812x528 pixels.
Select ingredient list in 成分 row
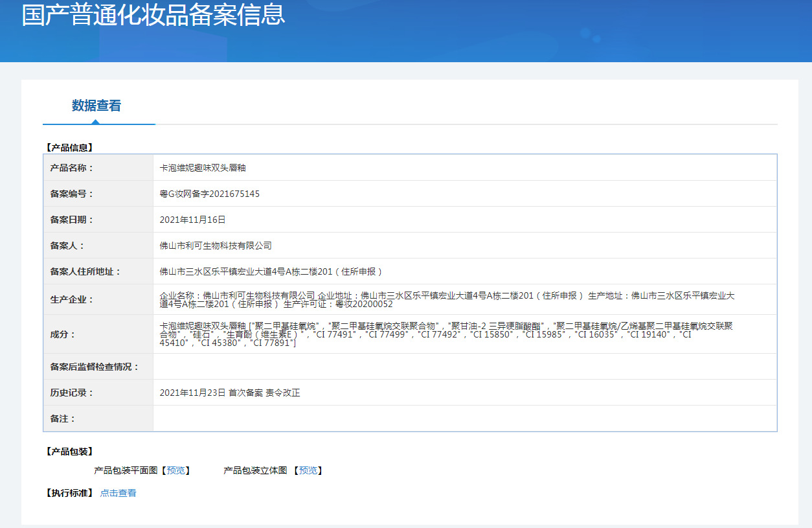click(446, 334)
